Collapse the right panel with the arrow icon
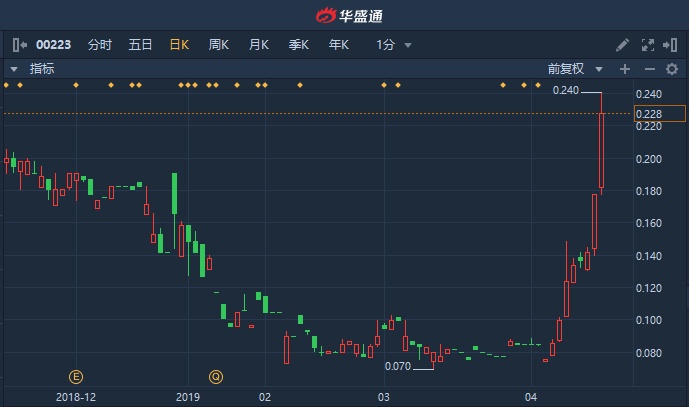This screenshot has height=407, width=689. coord(670,45)
